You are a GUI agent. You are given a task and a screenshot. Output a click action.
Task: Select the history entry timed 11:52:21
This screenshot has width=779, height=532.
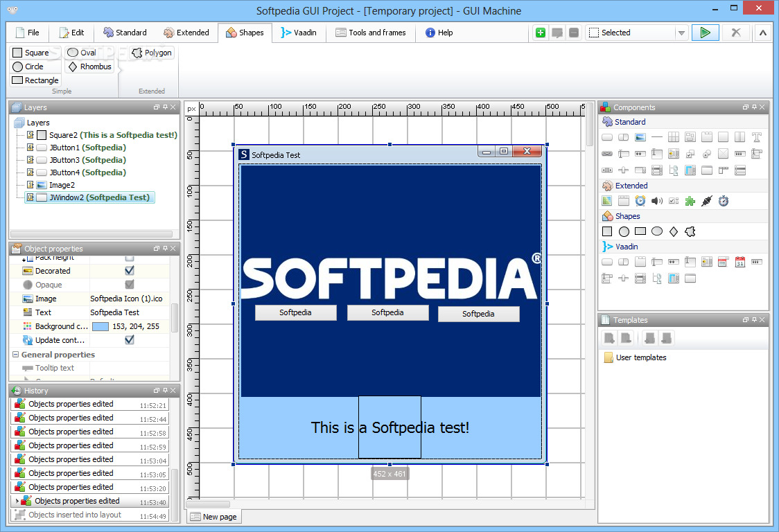tap(90, 405)
